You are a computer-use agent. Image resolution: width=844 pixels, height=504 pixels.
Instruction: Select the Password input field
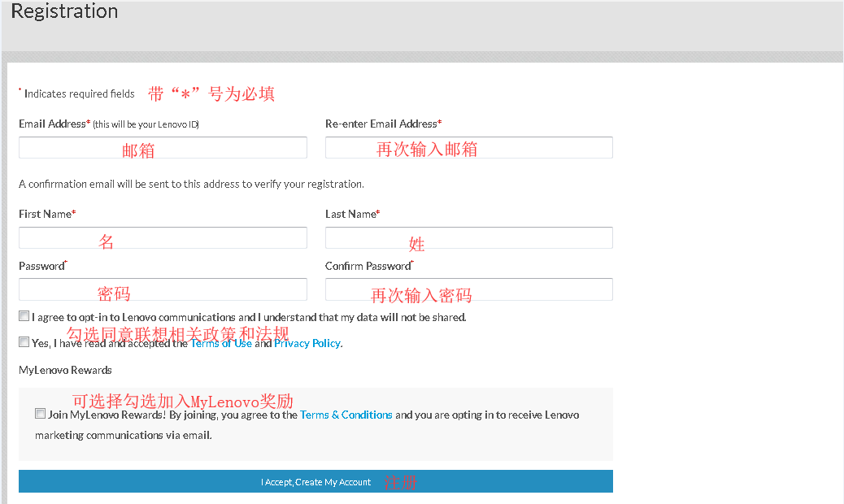pos(163,289)
